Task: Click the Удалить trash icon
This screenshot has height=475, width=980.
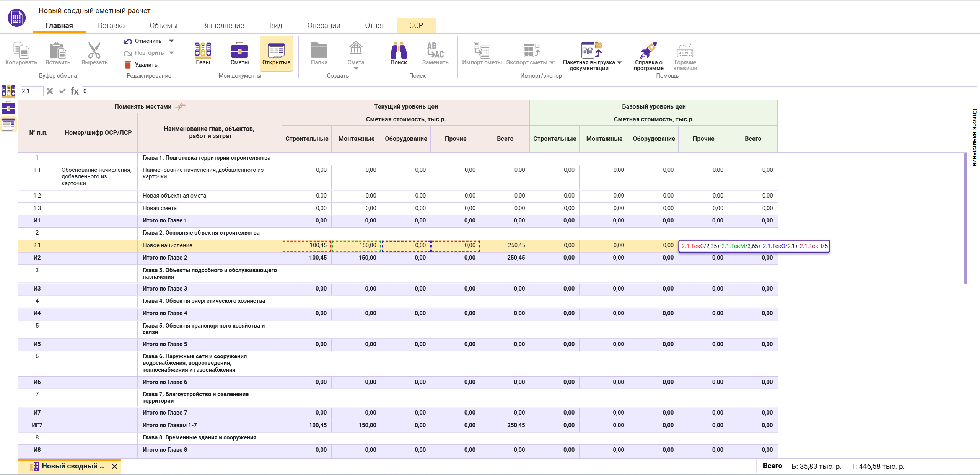Action: [128, 65]
